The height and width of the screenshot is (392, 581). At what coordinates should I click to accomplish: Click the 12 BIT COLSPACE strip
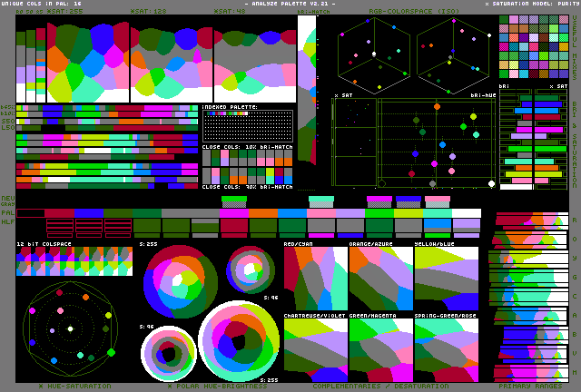(74, 261)
